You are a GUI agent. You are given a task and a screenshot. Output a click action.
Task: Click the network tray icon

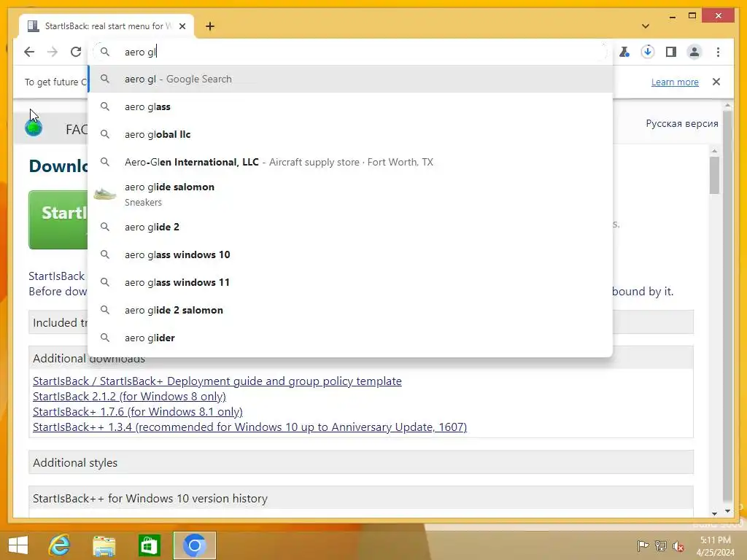click(x=661, y=545)
